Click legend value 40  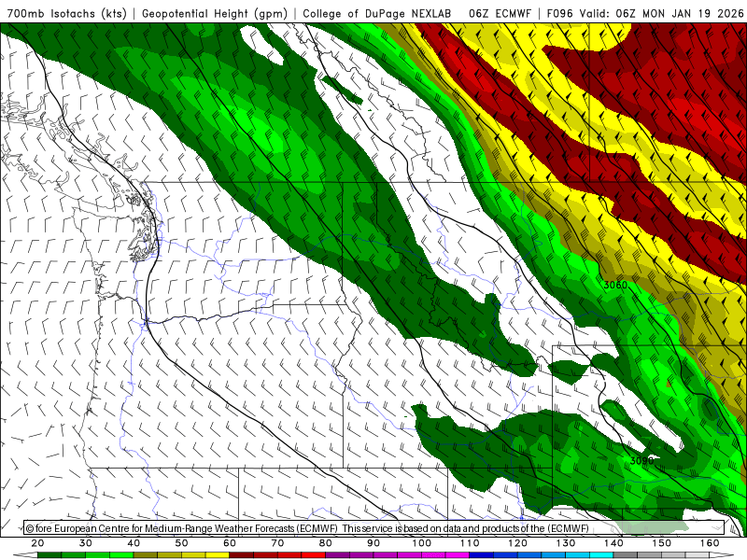coord(134,543)
